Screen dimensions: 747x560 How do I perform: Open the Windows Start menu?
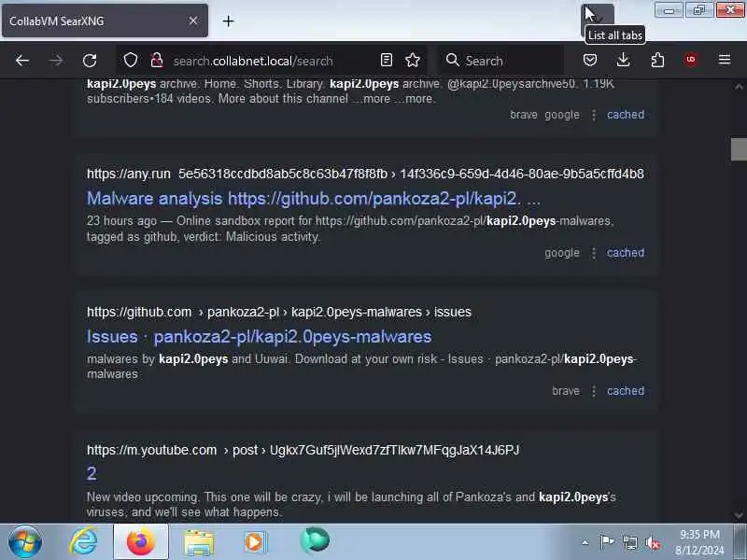point(25,542)
